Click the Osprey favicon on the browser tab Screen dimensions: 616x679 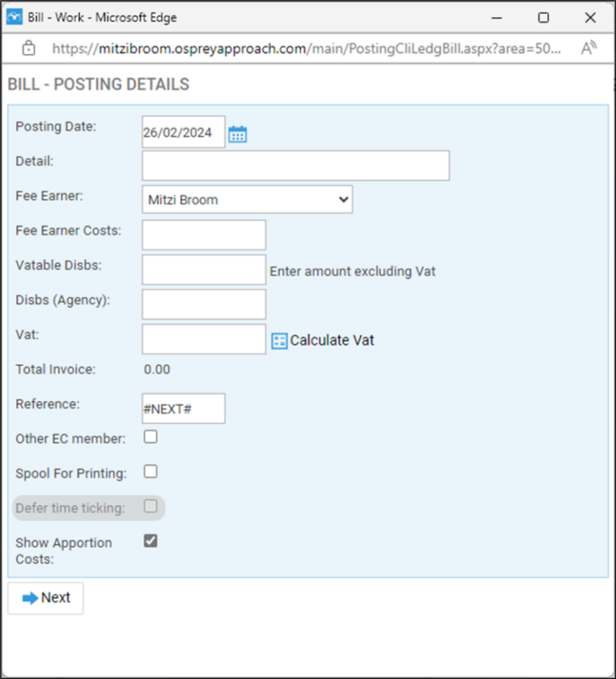pos(14,16)
